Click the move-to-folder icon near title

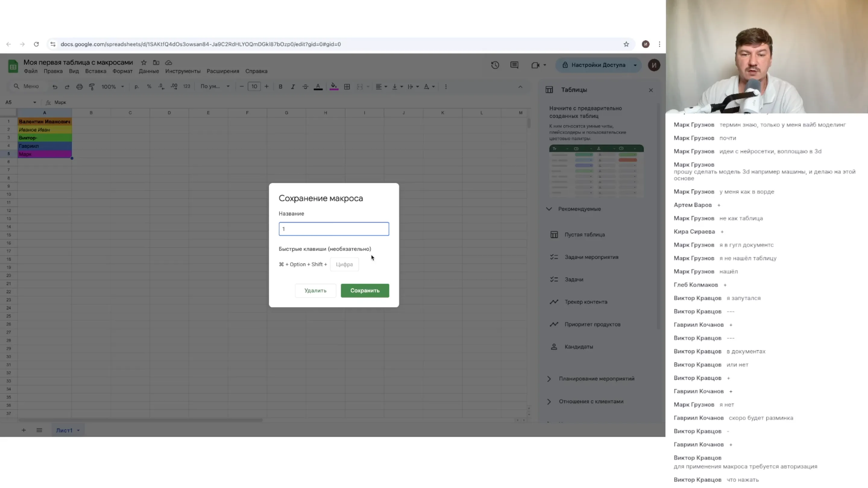point(156,62)
